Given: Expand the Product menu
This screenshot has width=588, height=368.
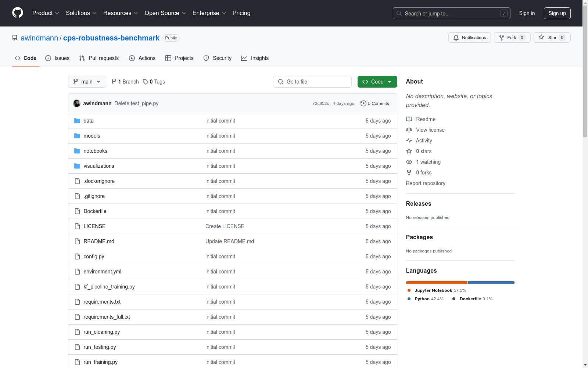Looking at the screenshot, I should pyautogui.click(x=46, y=13).
